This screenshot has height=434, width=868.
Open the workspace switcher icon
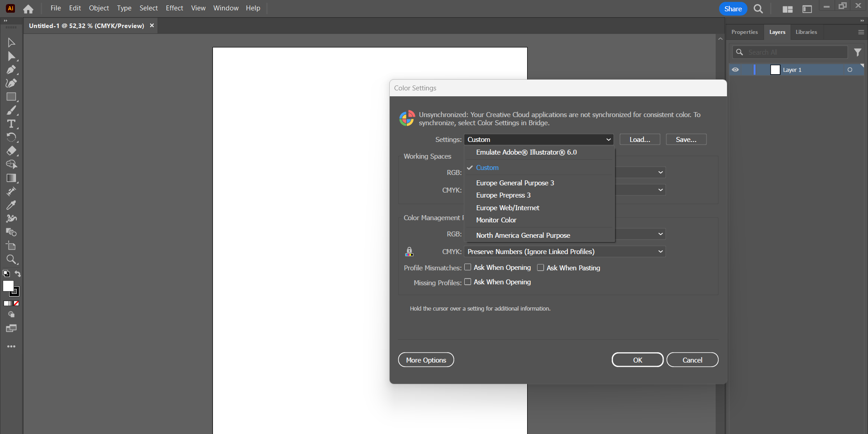pyautogui.click(x=807, y=9)
